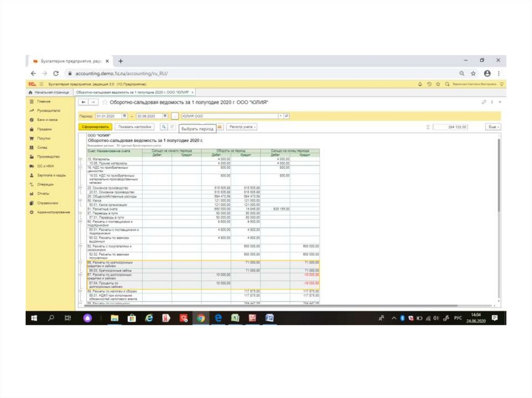Click the find magnifier icon in report toolbar
Screen dimensions: 532x398
164,127
